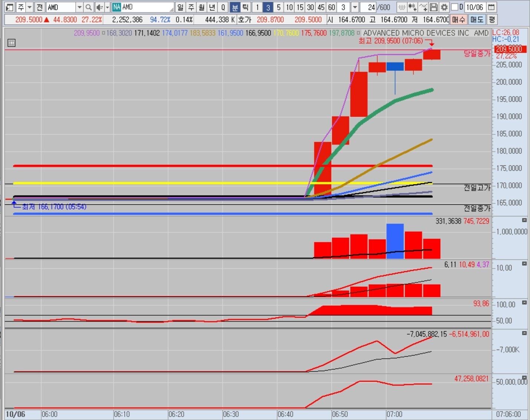Screen dimensions: 530x420
Task: Click small square marker before 168.3020 value
Action: point(103,33)
